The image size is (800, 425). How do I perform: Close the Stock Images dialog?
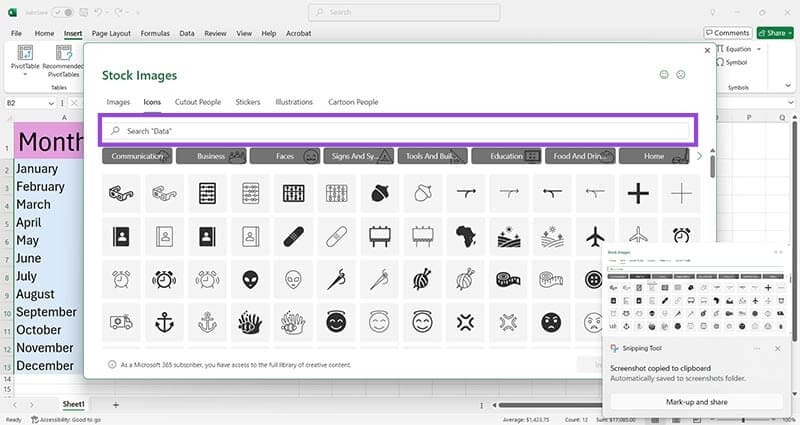[x=707, y=51]
